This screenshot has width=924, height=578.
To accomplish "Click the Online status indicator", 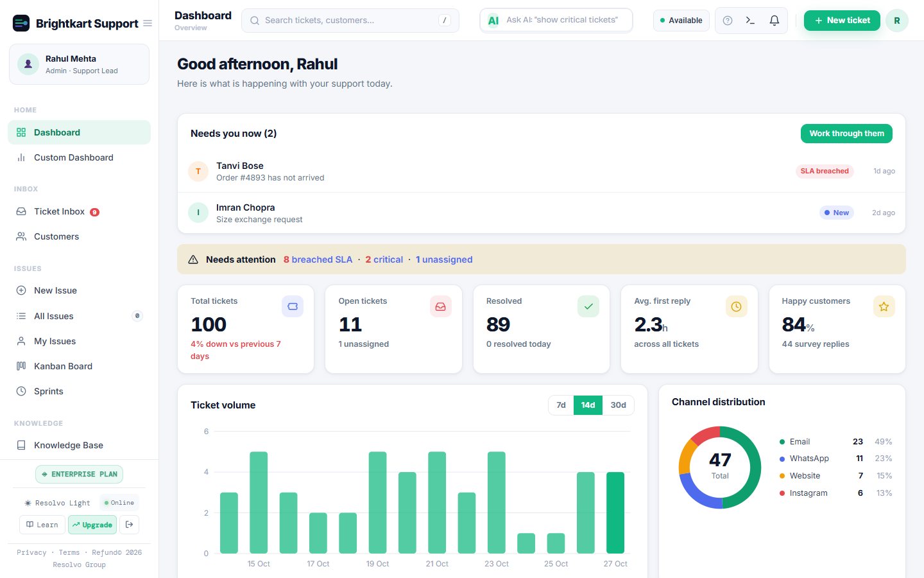I will coord(119,503).
